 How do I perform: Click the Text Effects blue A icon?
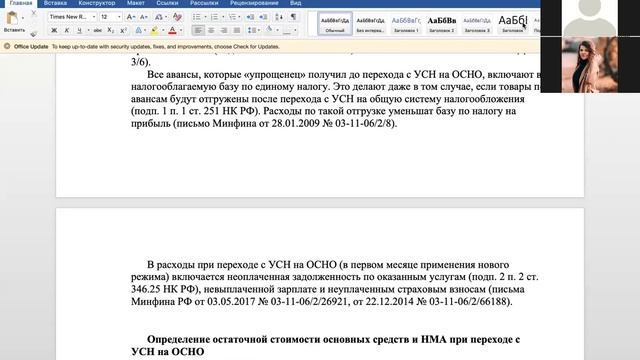pos(138,30)
